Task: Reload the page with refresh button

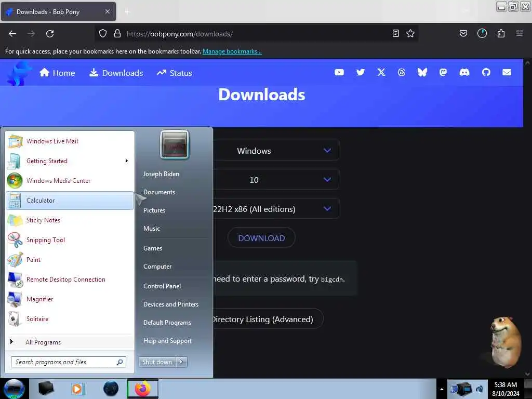Action: [x=50, y=34]
